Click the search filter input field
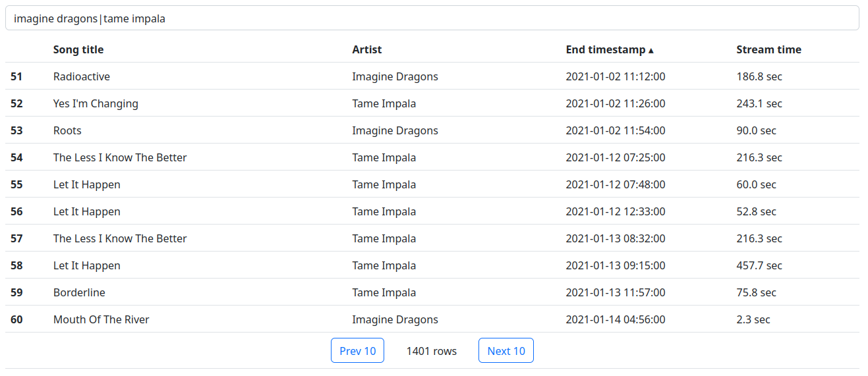868x376 pixels. pos(432,18)
